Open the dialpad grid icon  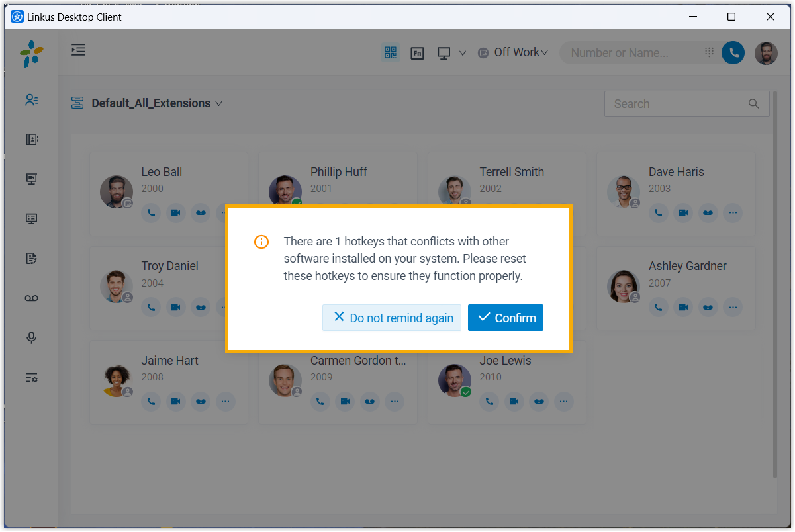[x=709, y=52]
